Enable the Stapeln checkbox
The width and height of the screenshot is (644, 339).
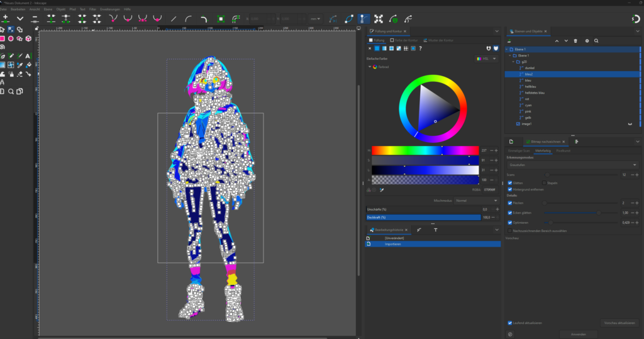(544, 182)
